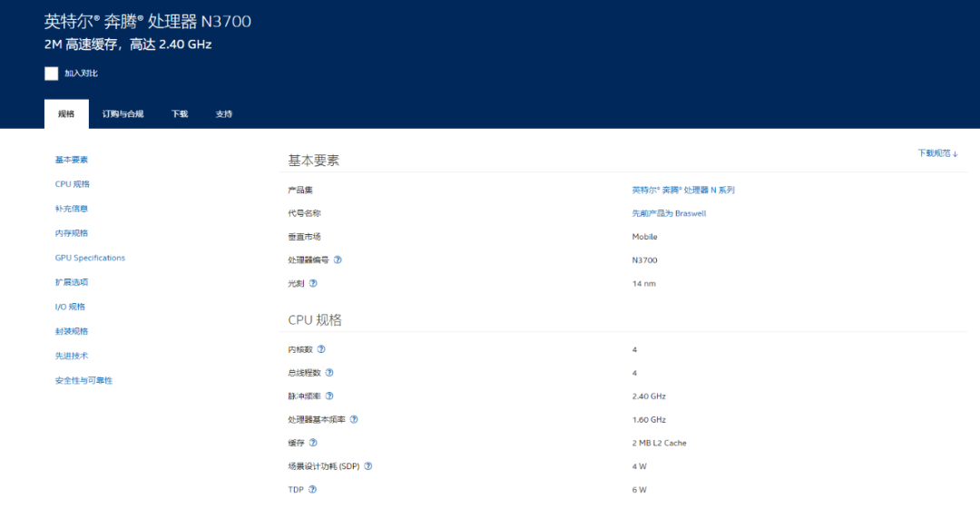This screenshot has height=509, width=980.
Task: Click the 英特尔 奔腾 处理器 N3700 title
Action: (x=148, y=21)
